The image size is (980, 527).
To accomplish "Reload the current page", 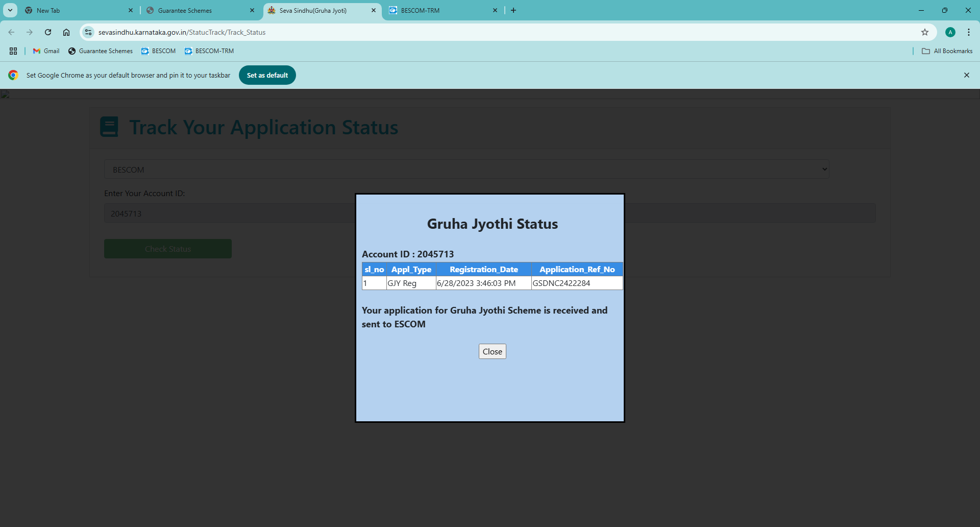I will (48, 32).
